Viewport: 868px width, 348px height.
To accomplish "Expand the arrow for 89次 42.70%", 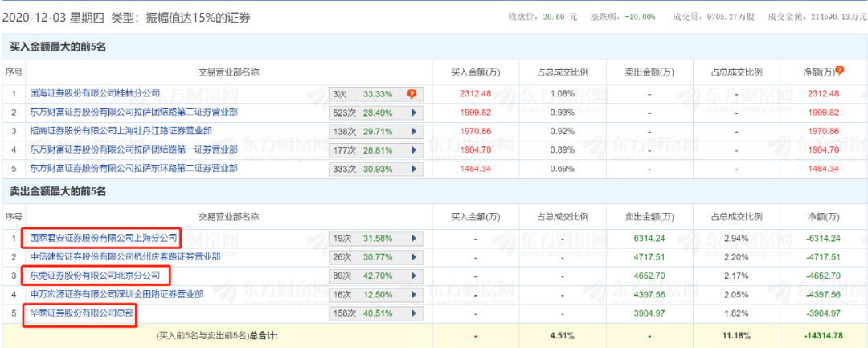I will 413,276.
